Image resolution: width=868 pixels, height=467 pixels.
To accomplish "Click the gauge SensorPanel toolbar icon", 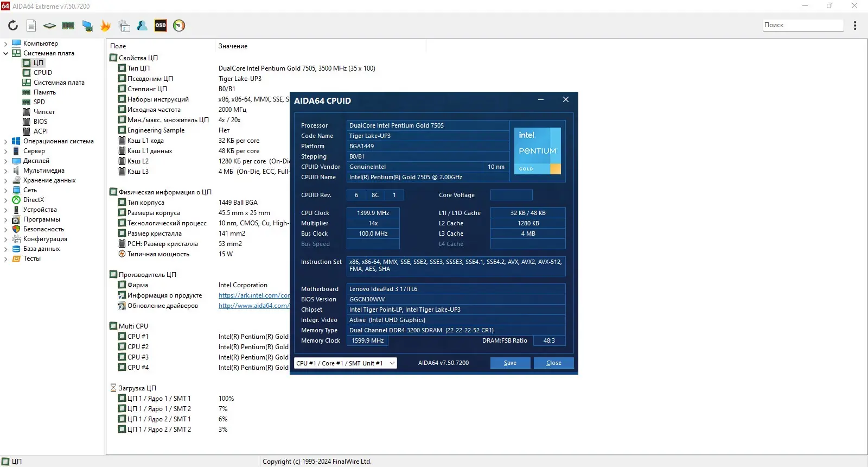I will 179,26.
